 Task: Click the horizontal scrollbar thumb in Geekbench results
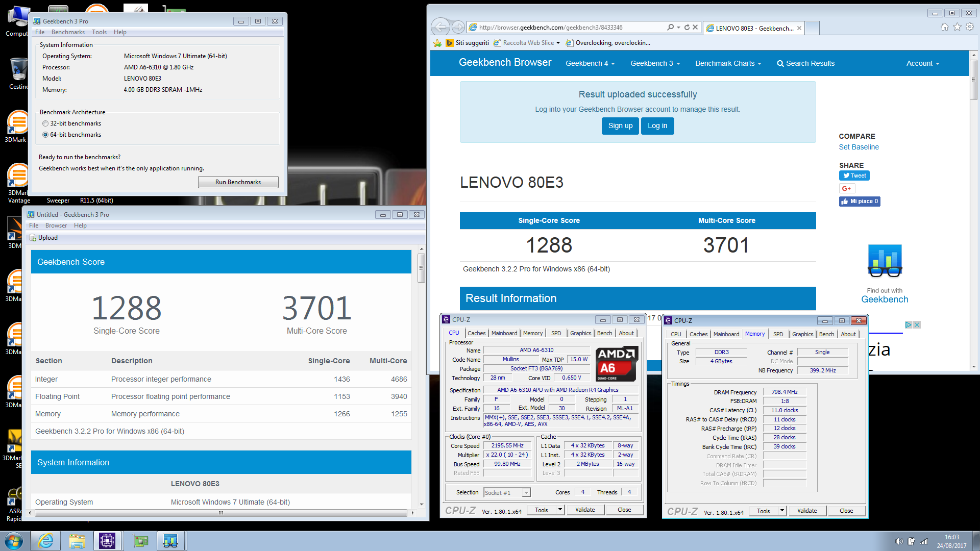pyautogui.click(x=220, y=513)
